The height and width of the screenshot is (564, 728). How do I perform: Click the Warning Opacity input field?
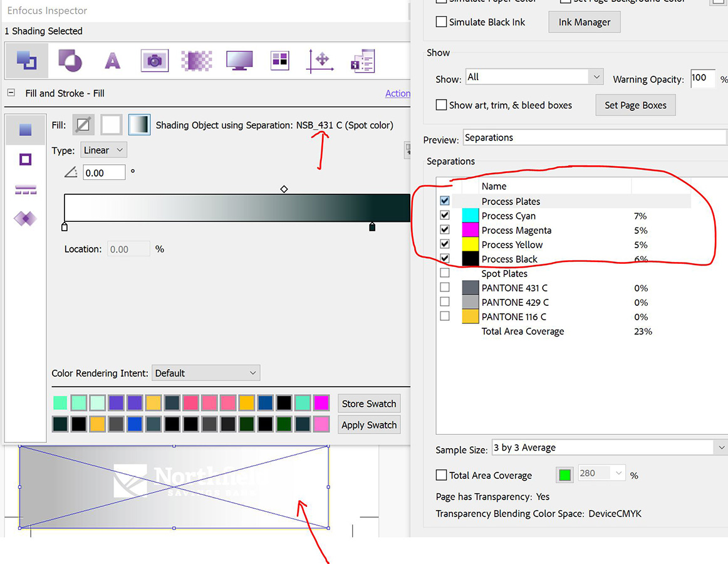click(702, 78)
